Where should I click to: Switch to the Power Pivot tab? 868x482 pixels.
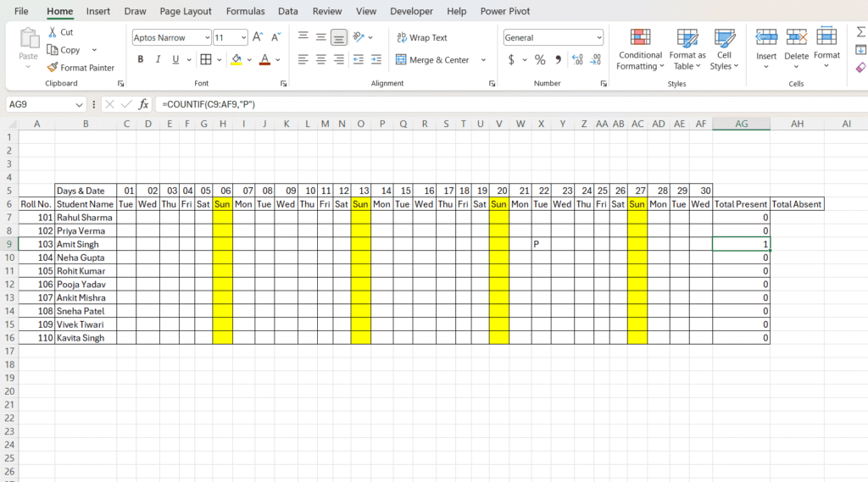505,11
